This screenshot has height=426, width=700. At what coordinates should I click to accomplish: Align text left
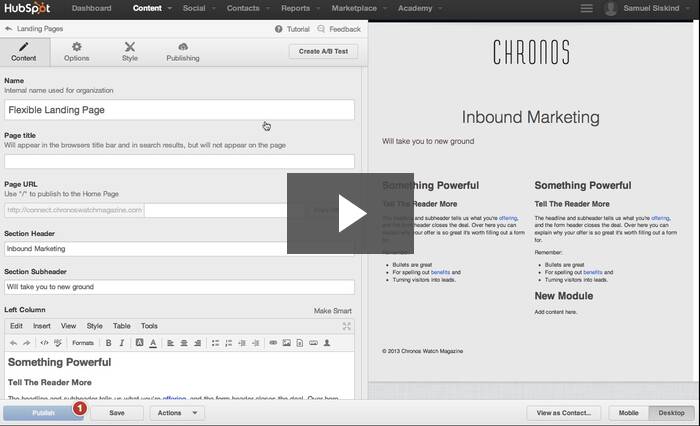pos(171,343)
